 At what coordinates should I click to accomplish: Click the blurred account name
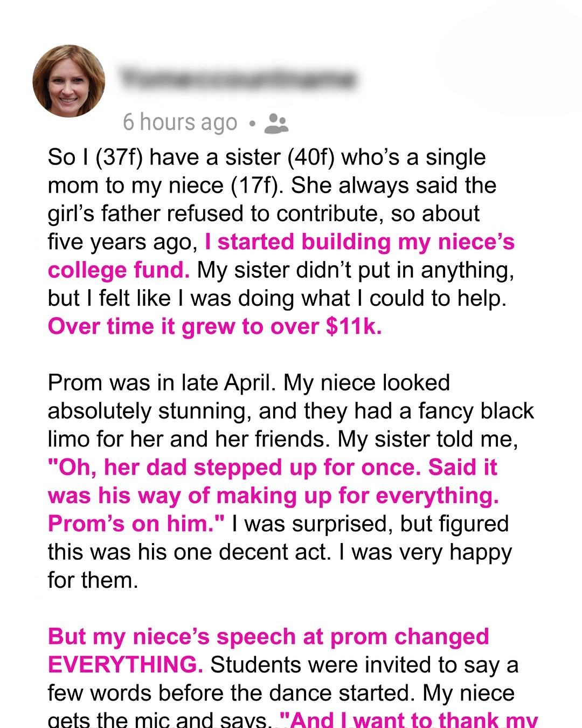pos(238,80)
